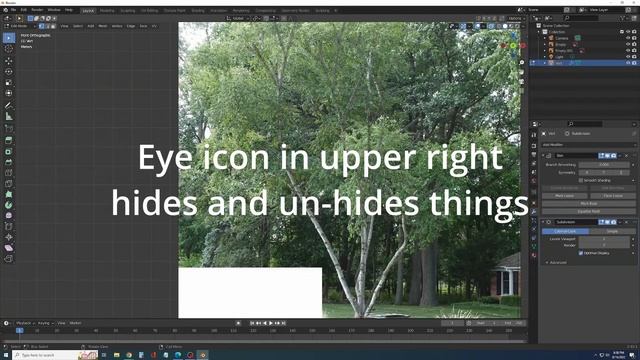
Task: Click the Mark Loose button
Action: pos(564,196)
